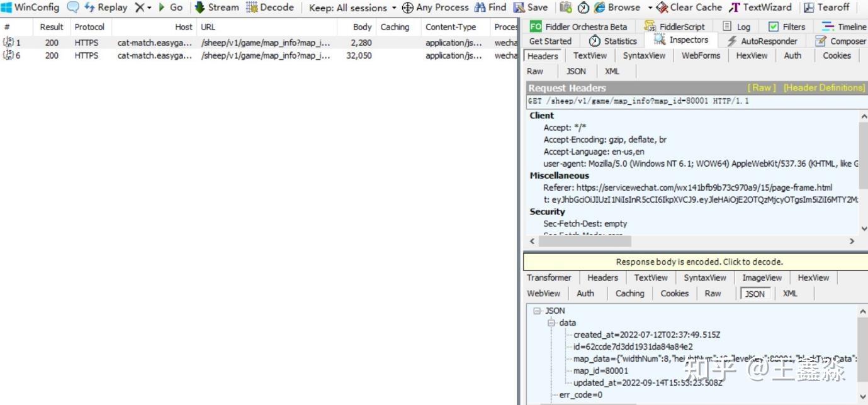Switch to the Get Started tab
This screenshot has width=868, height=405.
551,41
